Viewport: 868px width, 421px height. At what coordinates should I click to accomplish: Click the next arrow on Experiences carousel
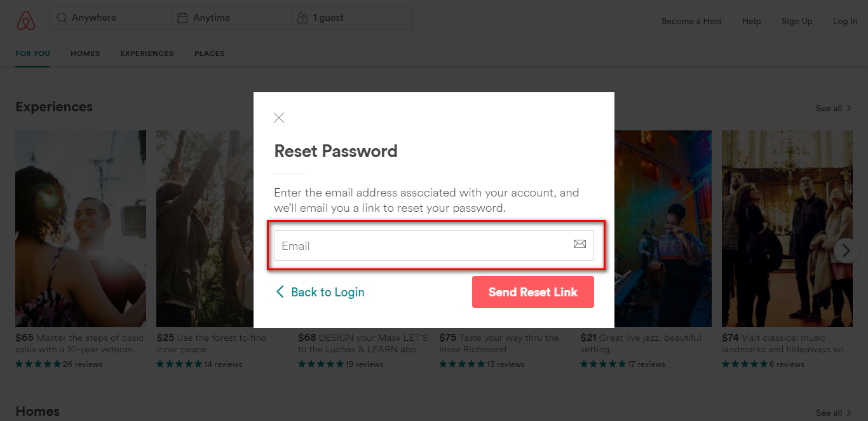[x=845, y=251]
